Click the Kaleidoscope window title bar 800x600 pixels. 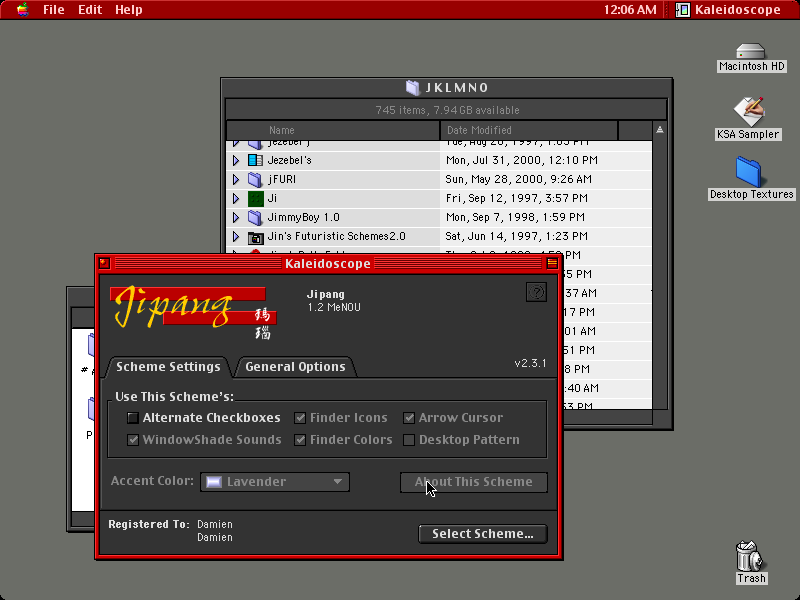(328, 263)
